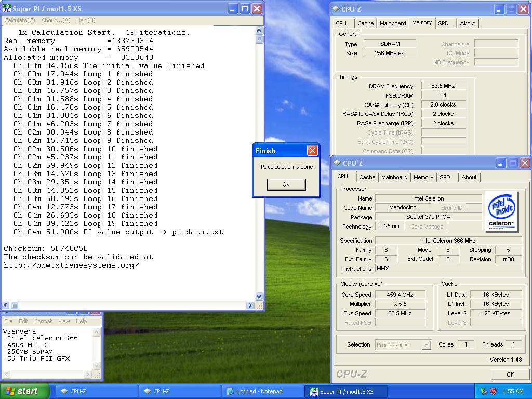532x399 pixels.
Task: Click the http://www.xtremesystems.org/ text
Action: click(x=72, y=265)
